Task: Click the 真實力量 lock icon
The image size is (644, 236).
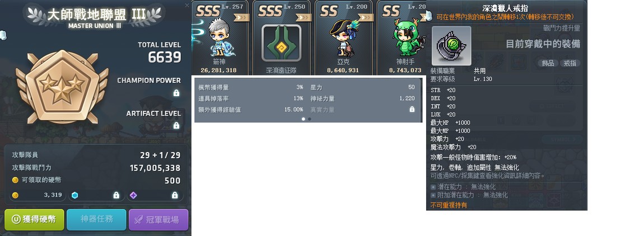Action: coord(412,110)
